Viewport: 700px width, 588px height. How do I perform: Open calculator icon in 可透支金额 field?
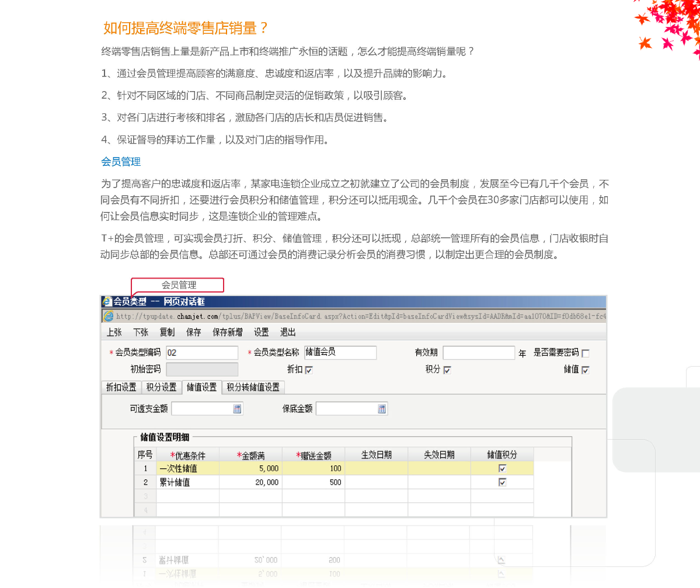point(238,409)
